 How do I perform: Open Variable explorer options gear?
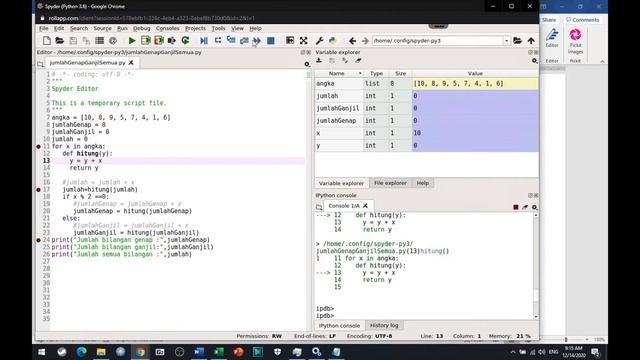coord(534,61)
